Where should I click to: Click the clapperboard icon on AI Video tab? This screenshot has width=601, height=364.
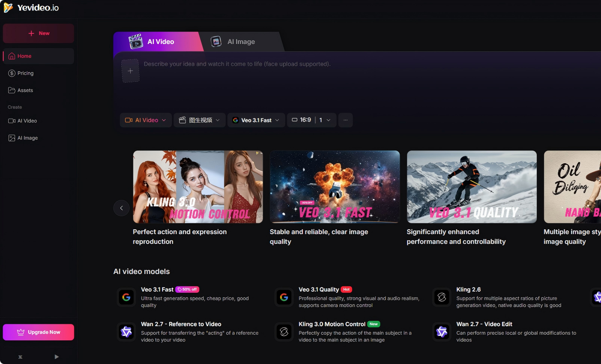[x=136, y=42]
